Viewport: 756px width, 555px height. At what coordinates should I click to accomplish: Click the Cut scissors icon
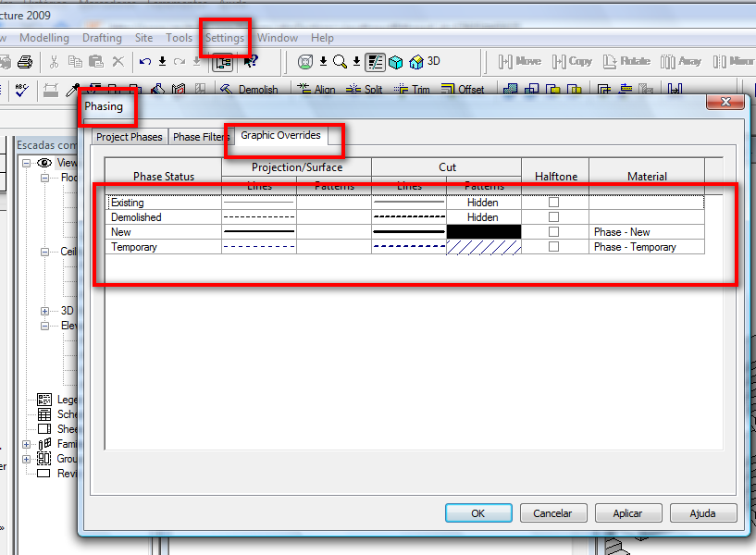pyautogui.click(x=54, y=62)
